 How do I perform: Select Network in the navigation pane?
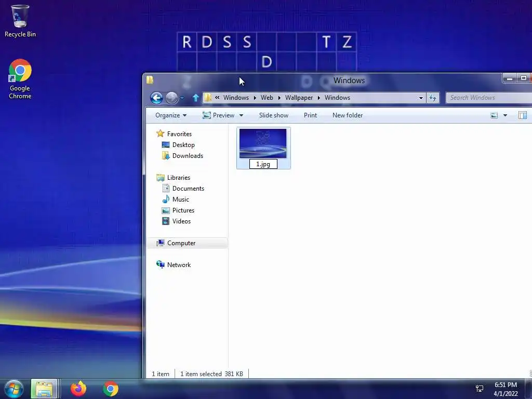click(x=179, y=265)
